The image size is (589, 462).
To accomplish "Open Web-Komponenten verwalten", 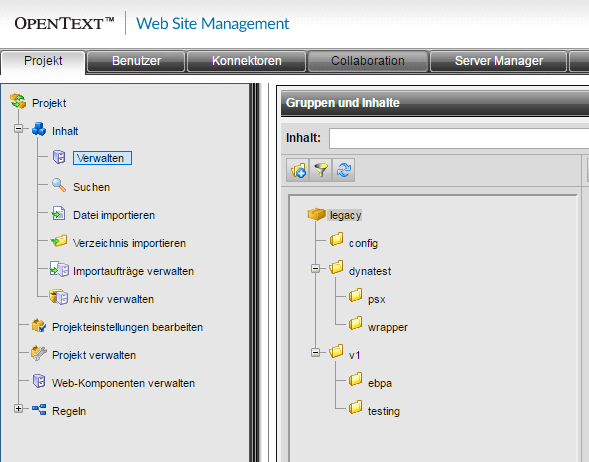I will coord(123,383).
